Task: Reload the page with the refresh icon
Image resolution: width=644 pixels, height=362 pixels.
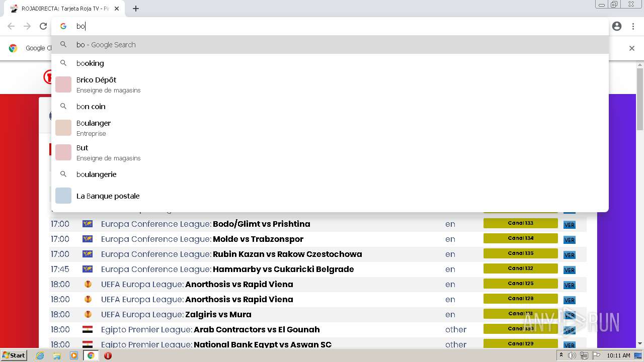Action: 43,26
